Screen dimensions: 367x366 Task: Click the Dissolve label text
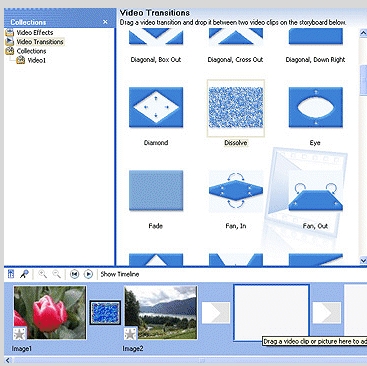(236, 143)
